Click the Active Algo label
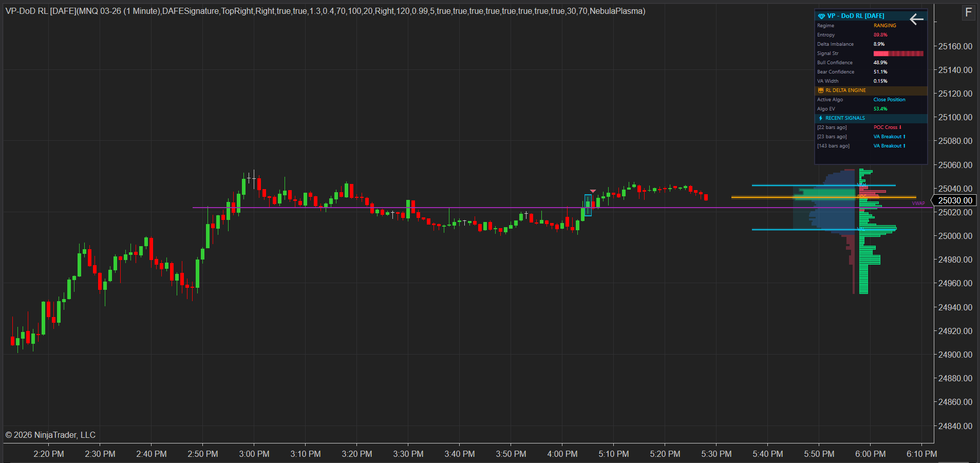This screenshot has width=980, height=463. pyautogui.click(x=830, y=100)
